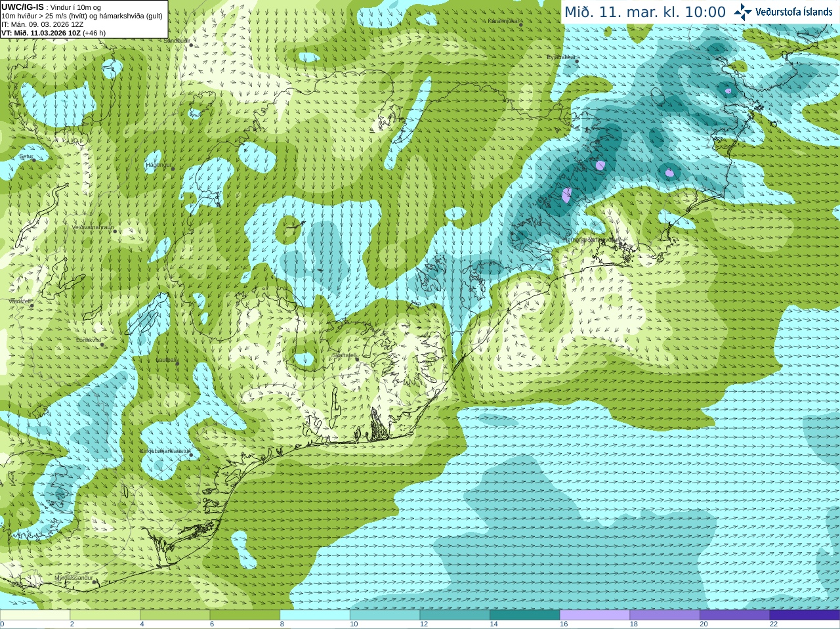Click the Sandbúðir station label
Viewport: 840px width, 629px height.
pyautogui.click(x=176, y=41)
